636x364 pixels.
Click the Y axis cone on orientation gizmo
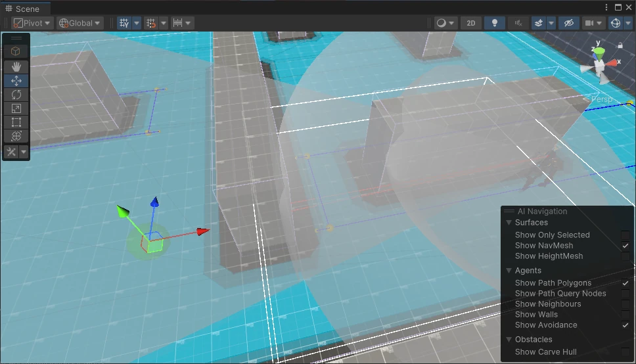tap(599, 53)
